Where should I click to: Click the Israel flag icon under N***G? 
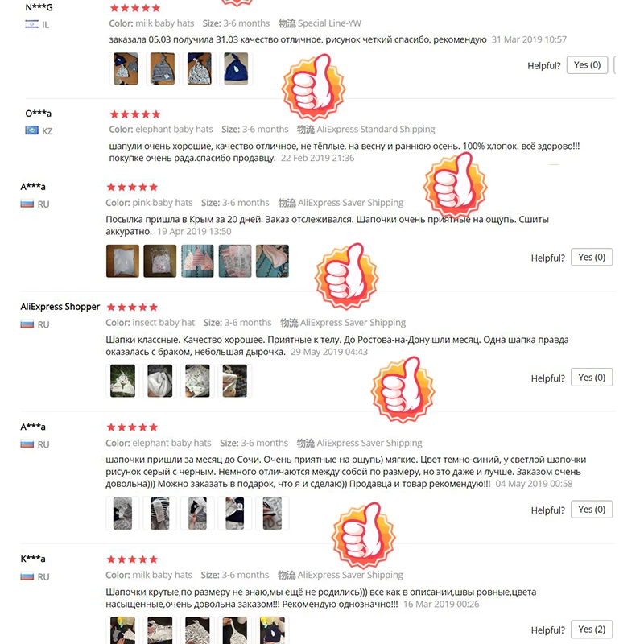click(x=31, y=24)
